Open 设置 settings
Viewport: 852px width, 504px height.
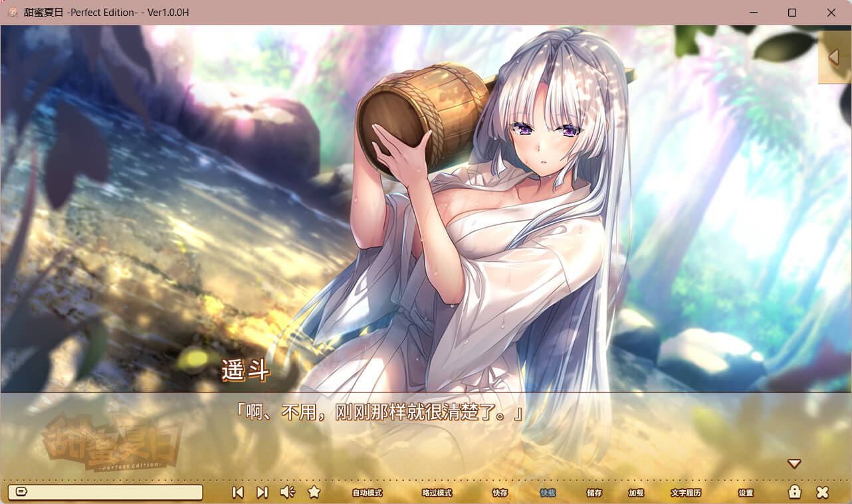(746, 493)
